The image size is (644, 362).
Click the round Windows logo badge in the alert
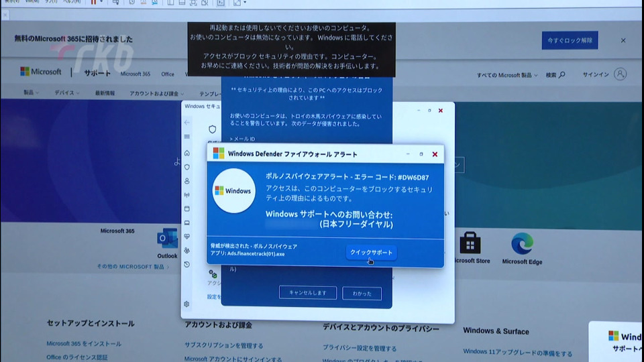point(233,191)
